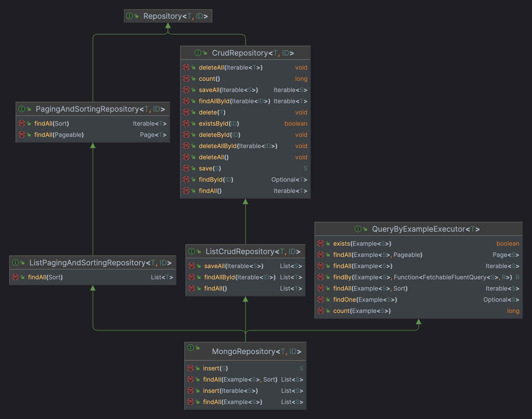Click method icon next to count() in CrudRepository
The height and width of the screenshot is (419, 532).
click(186, 78)
